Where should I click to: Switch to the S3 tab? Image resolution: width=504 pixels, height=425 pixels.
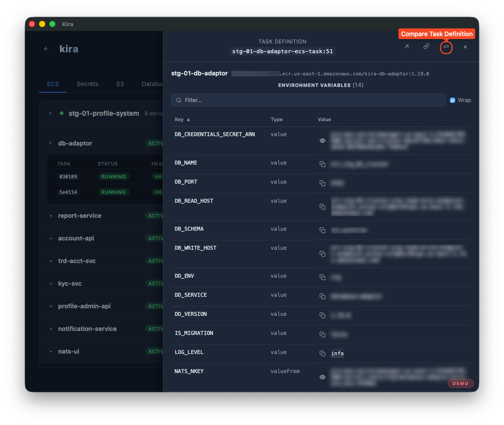point(120,84)
